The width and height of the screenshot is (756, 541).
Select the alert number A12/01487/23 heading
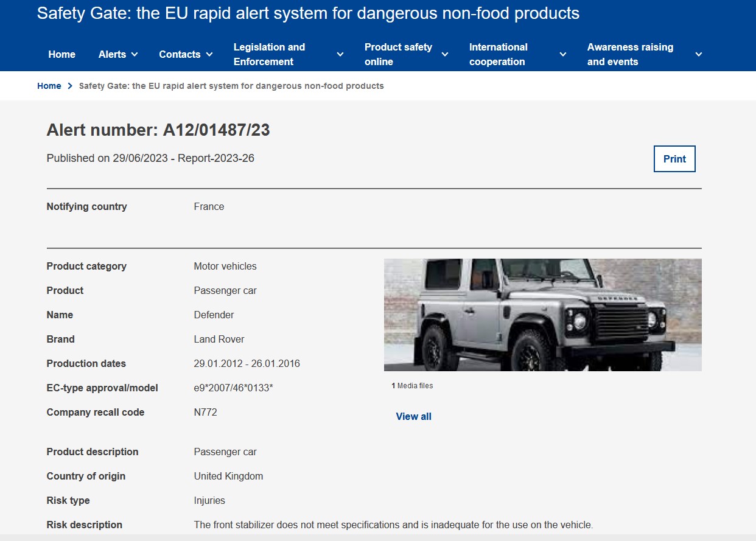(x=158, y=130)
